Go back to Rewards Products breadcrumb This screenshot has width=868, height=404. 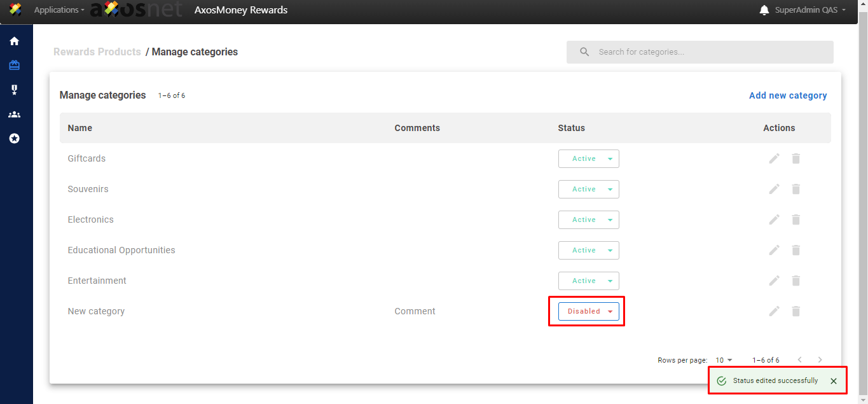click(x=97, y=52)
